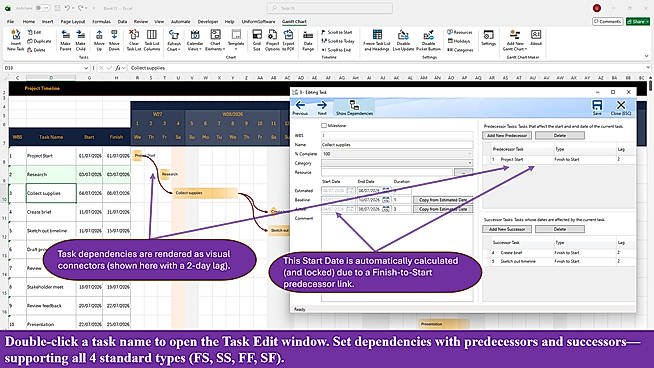The width and height of the screenshot is (654, 368).
Task: Click Insert New Task in the ribbon
Action: pyautogui.click(x=15, y=40)
